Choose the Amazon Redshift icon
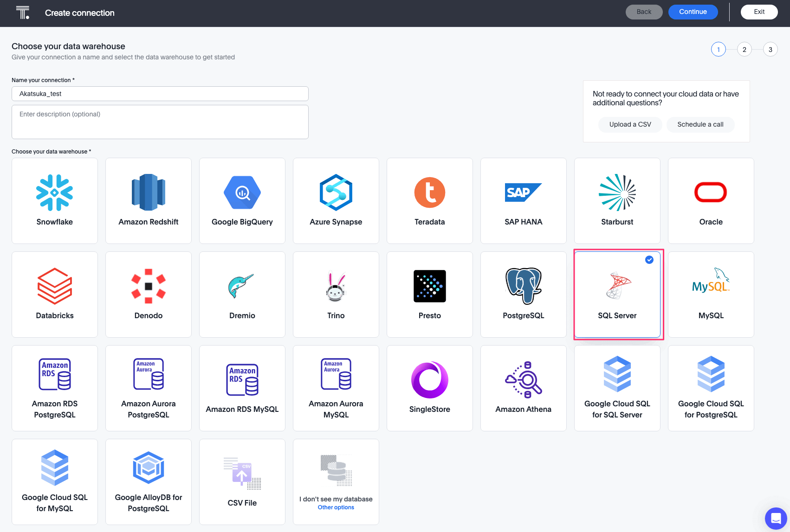 149,192
